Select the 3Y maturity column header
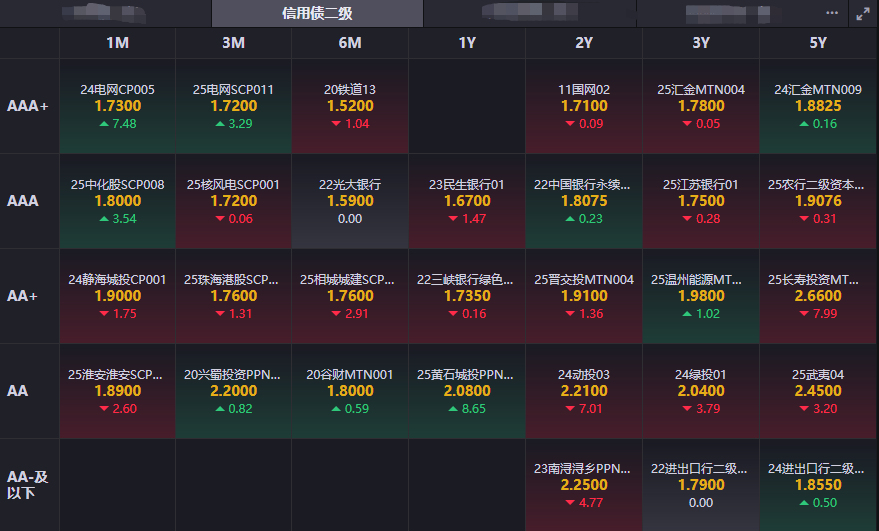This screenshot has height=531, width=879. [x=701, y=43]
